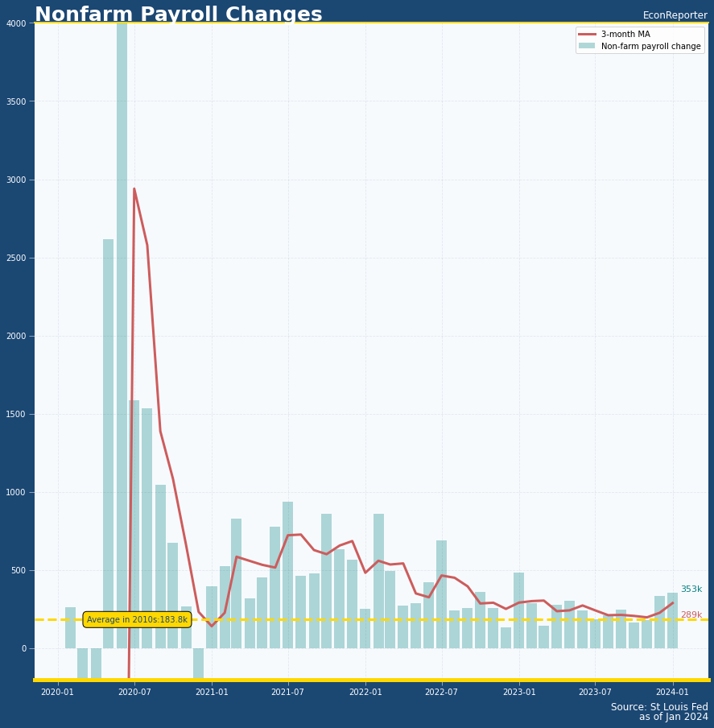Click the 3000 y-axis tick label
Image resolution: width=714 pixels, height=728 pixels.
click(x=17, y=180)
